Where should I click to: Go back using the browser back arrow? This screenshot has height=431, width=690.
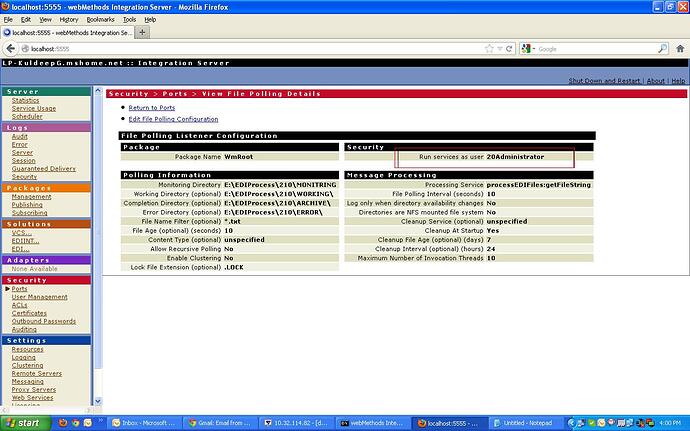pyautogui.click(x=11, y=48)
